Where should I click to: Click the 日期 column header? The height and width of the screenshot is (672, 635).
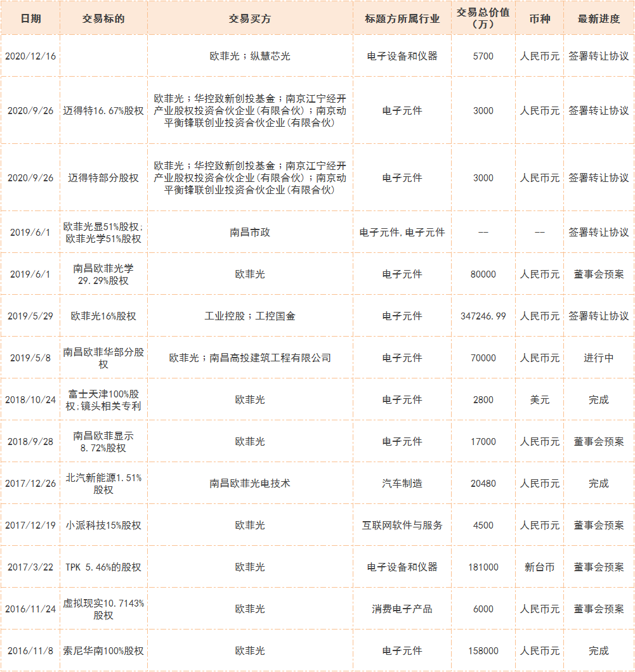click(30, 18)
